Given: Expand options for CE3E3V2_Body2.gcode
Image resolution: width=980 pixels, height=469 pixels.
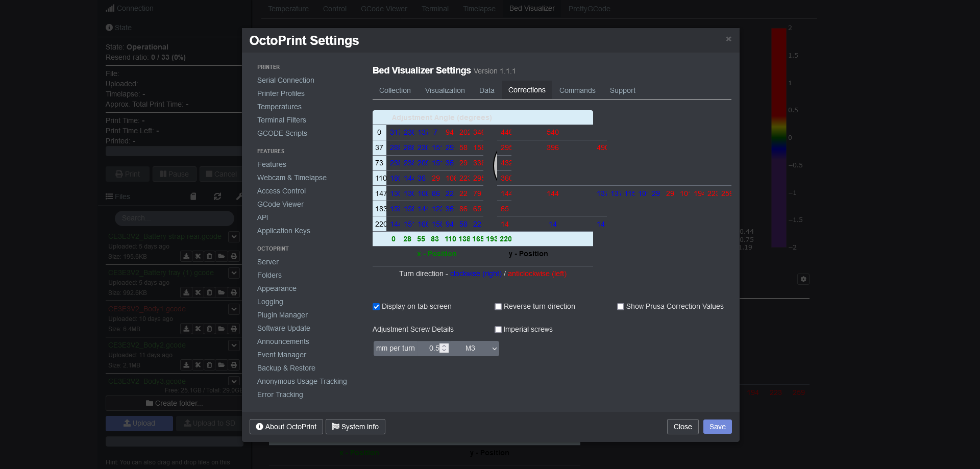Looking at the screenshot, I should 234,345.
